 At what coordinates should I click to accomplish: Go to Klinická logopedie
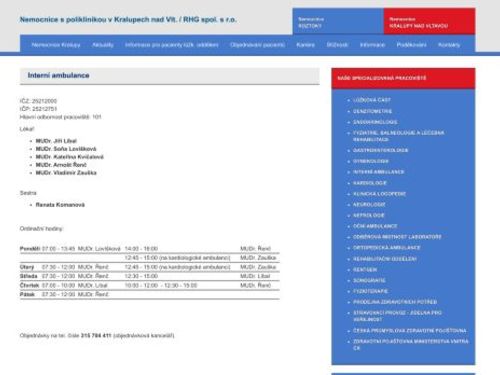tap(379, 194)
